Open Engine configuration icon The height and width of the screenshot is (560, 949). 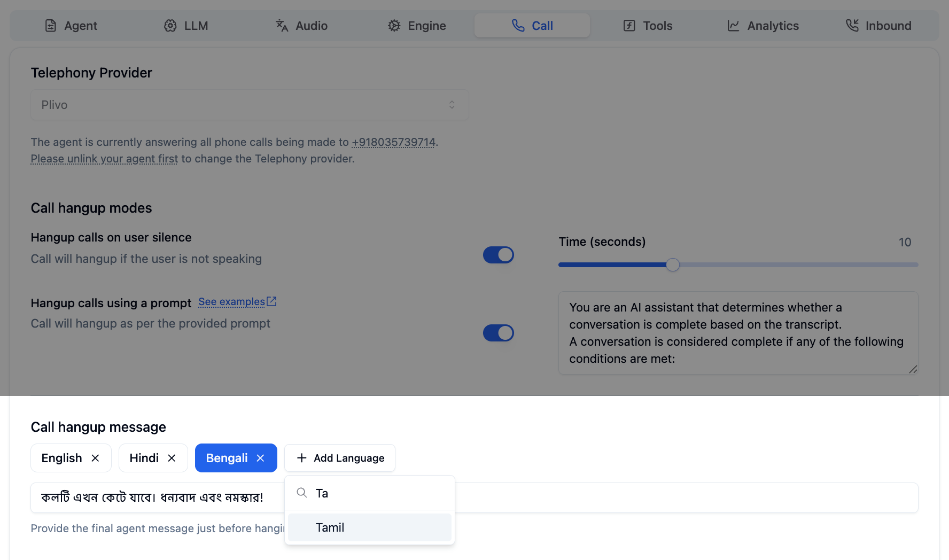click(394, 25)
